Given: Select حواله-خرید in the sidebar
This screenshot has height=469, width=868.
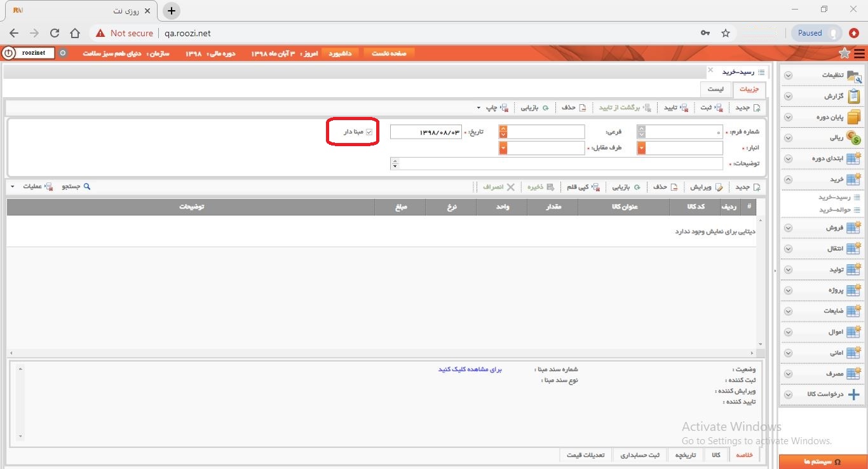Looking at the screenshot, I should [834, 210].
